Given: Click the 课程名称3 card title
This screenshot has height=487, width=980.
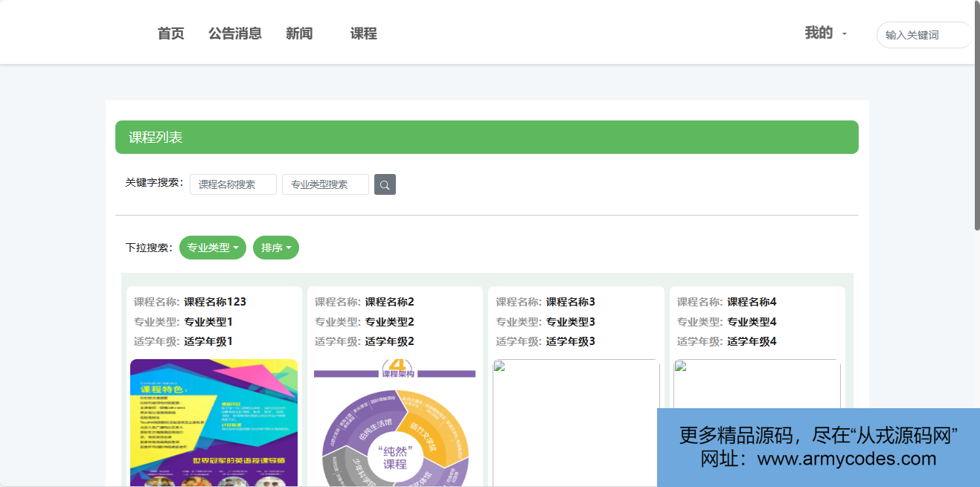Looking at the screenshot, I should 570,302.
